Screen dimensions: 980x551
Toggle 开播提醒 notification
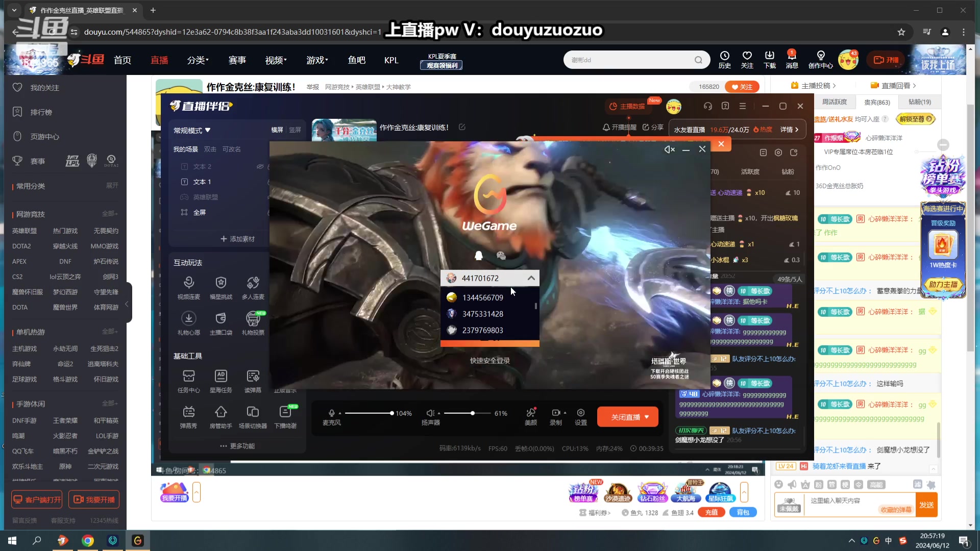pos(620,128)
